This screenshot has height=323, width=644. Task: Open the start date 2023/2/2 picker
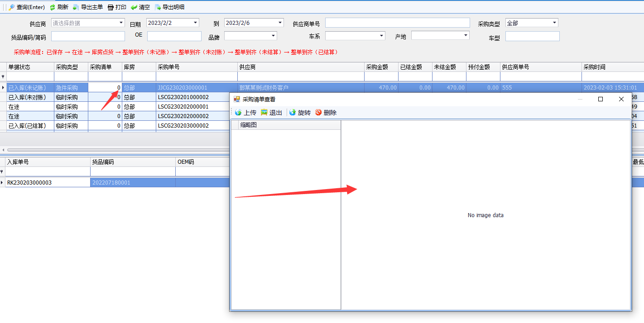coord(196,23)
